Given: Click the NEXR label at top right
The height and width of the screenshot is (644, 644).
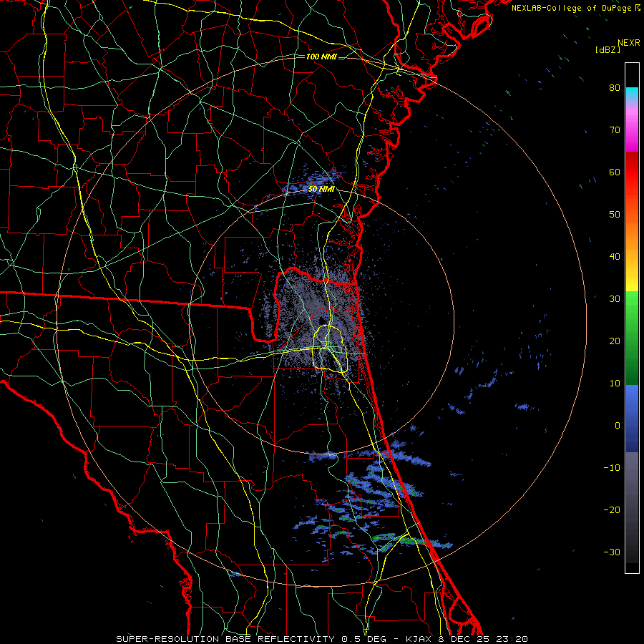Looking at the screenshot, I should coord(629,43).
